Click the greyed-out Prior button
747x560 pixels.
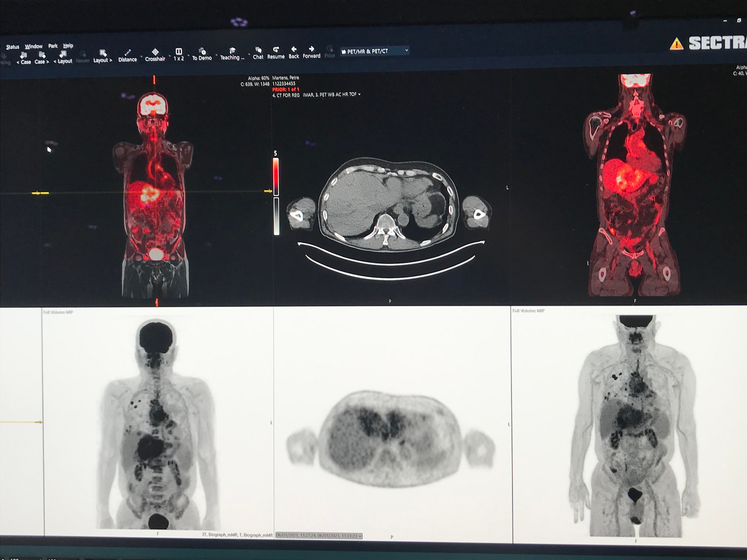[x=330, y=52]
